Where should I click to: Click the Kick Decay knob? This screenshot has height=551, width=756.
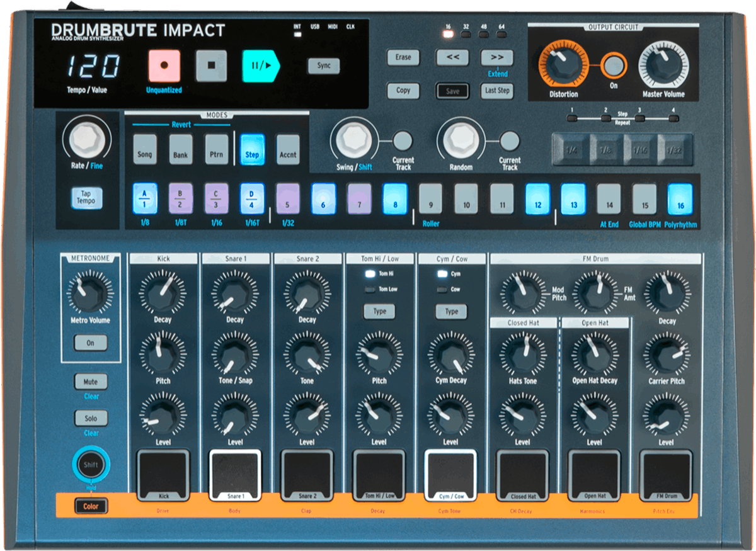click(163, 293)
